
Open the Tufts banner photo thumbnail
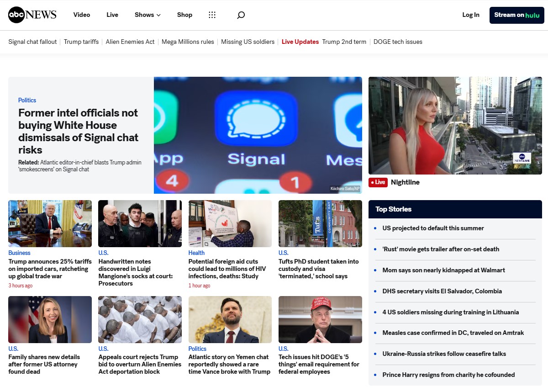tap(320, 223)
